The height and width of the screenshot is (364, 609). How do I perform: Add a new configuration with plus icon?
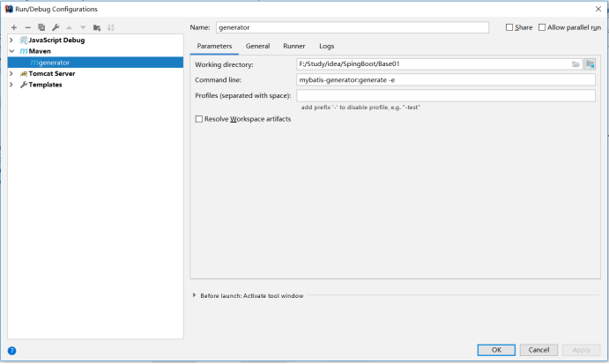coord(14,27)
